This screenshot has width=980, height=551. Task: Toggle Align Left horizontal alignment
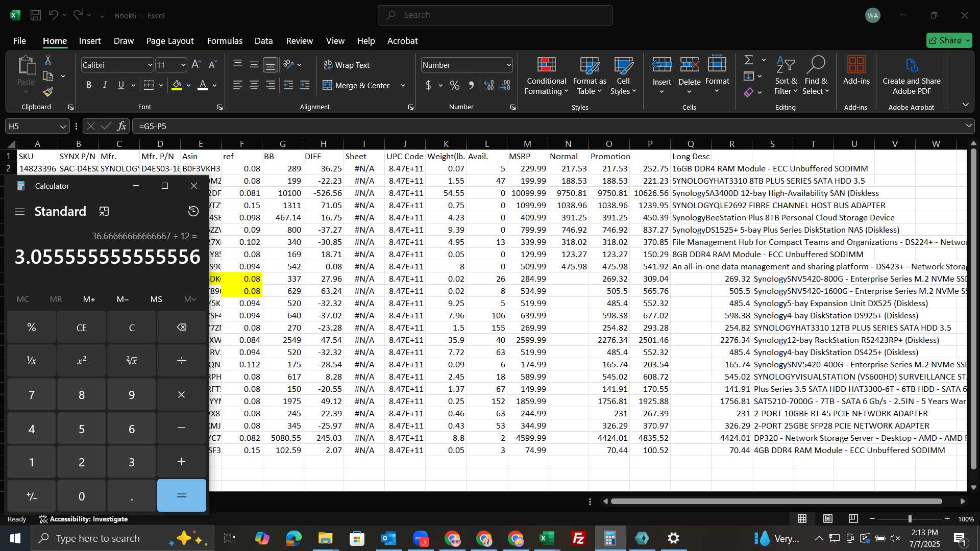click(x=237, y=85)
